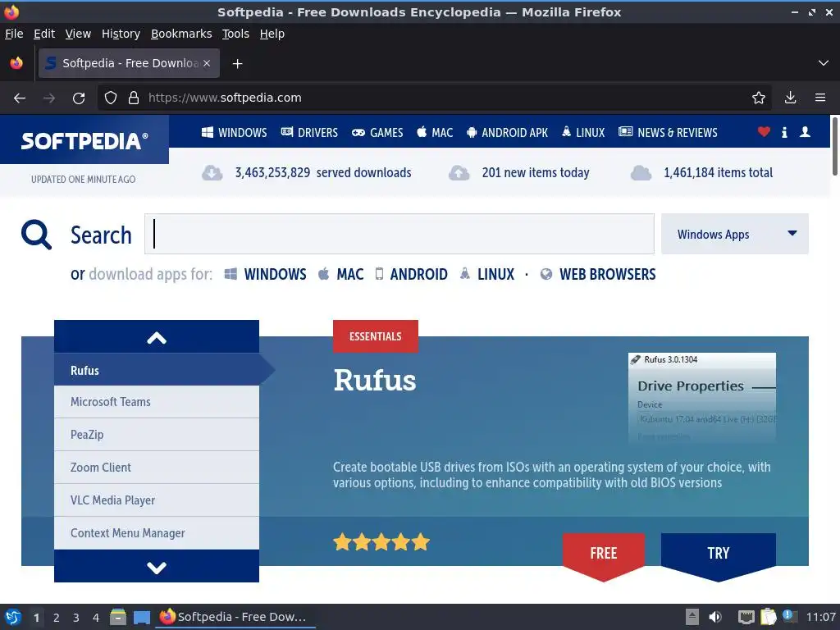840x630 pixels.
Task: Open the Firefox downloads panel icon
Action: coord(790,98)
